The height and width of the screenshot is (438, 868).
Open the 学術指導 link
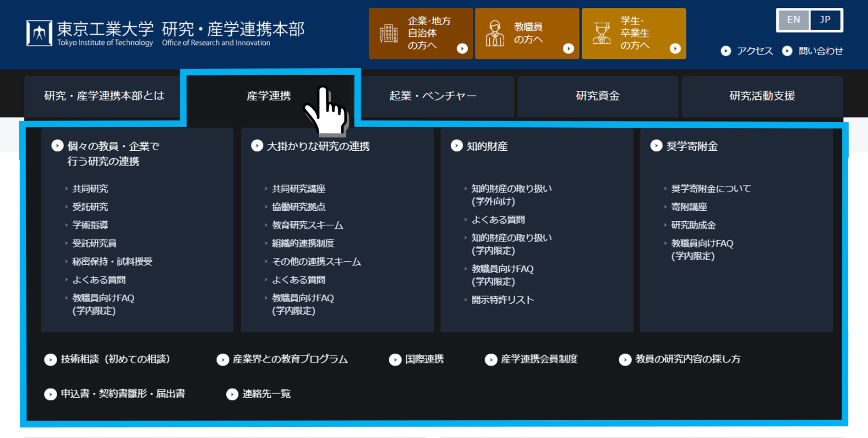(90, 225)
